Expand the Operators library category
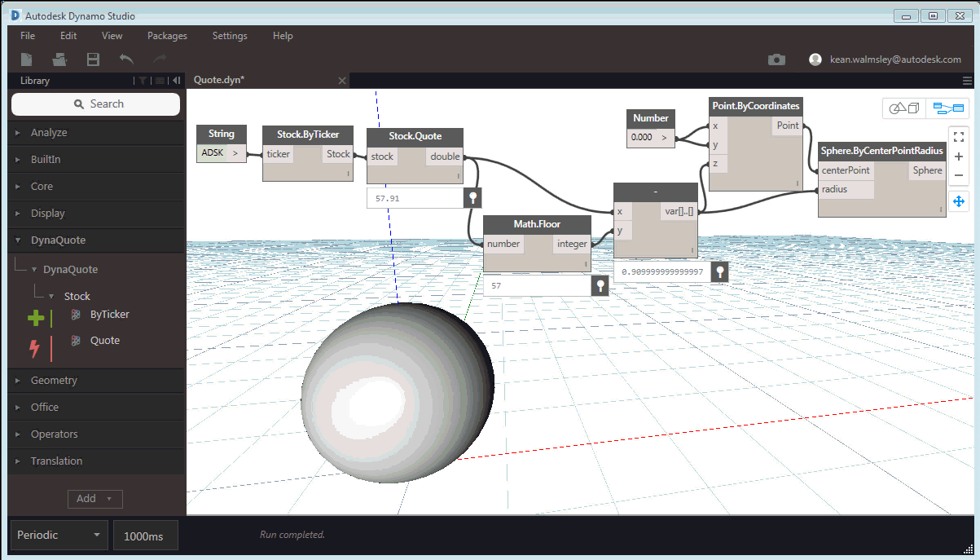Image resolution: width=980 pixels, height=560 pixels. click(x=54, y=434)
